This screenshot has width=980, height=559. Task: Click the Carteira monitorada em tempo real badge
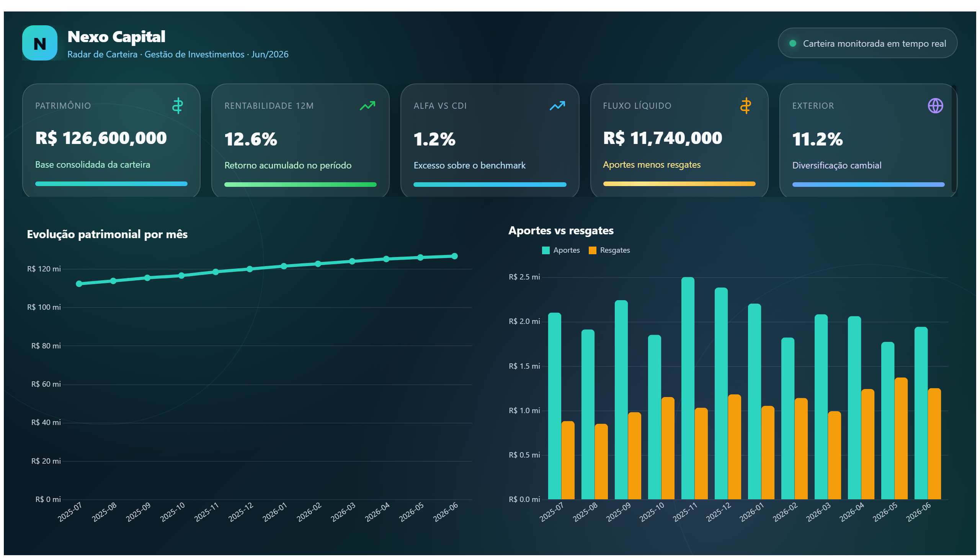tap(867, 43)
